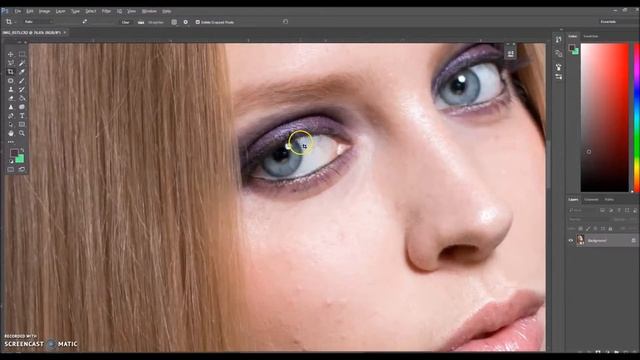Toggle shape layer filter in Layers panel
640x360 pixels.
pos(627,210)
